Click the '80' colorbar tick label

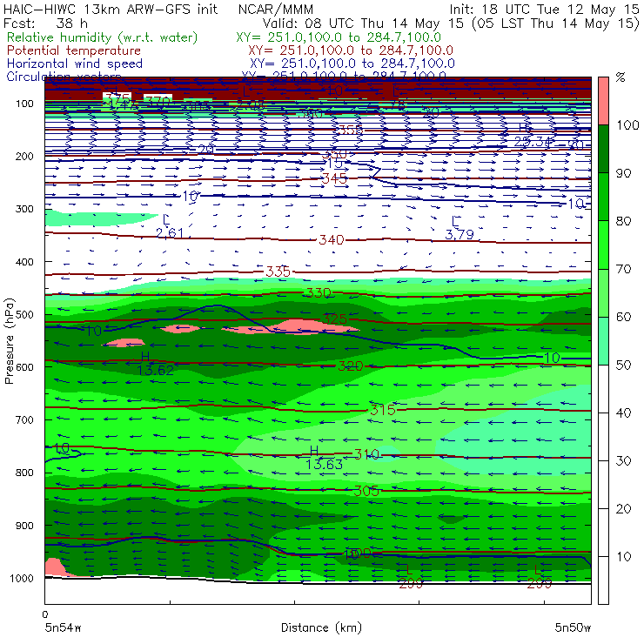(x=623, y=221)
